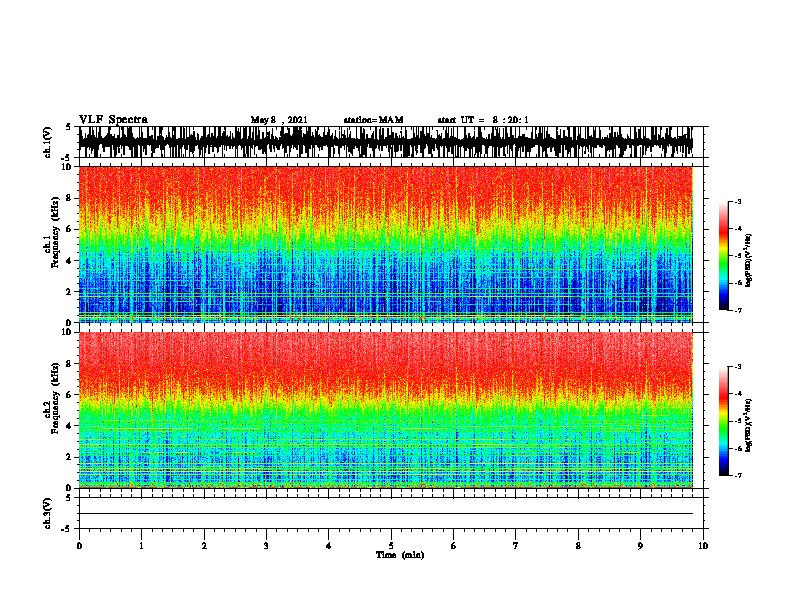Click time axis tick label '4'

pos(328,545)
